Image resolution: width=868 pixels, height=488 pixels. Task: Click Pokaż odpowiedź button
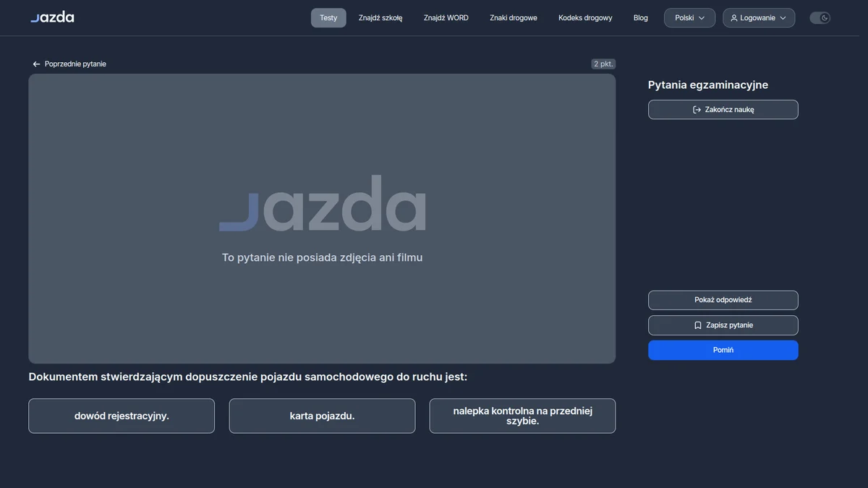click(x=723, y=300)
